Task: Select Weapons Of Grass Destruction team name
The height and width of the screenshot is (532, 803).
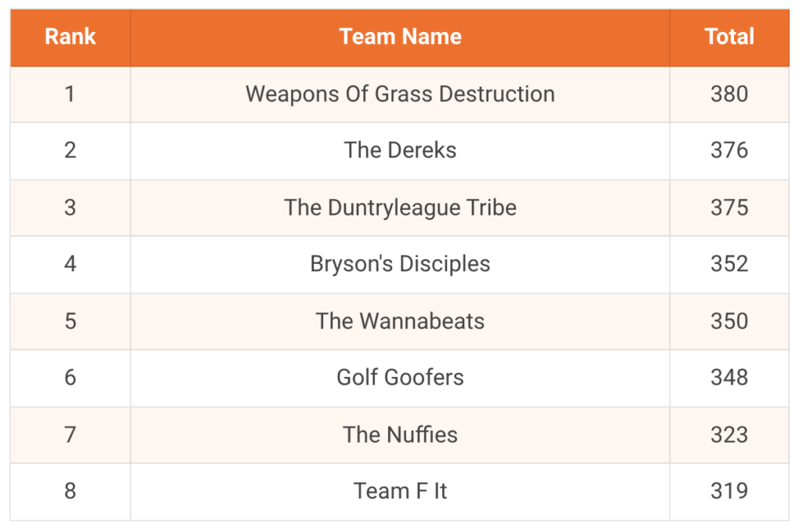Action: click(400, 94)
